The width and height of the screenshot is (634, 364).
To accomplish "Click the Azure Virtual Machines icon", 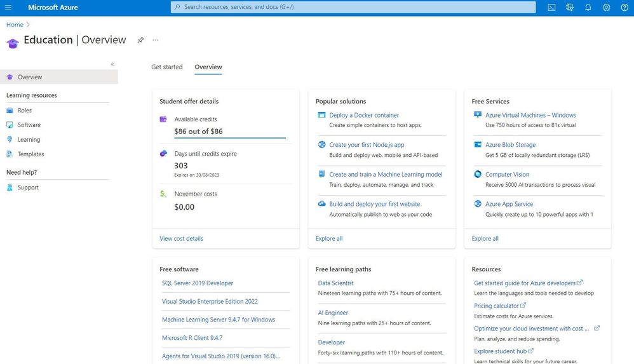I will [x=478, y=115].
